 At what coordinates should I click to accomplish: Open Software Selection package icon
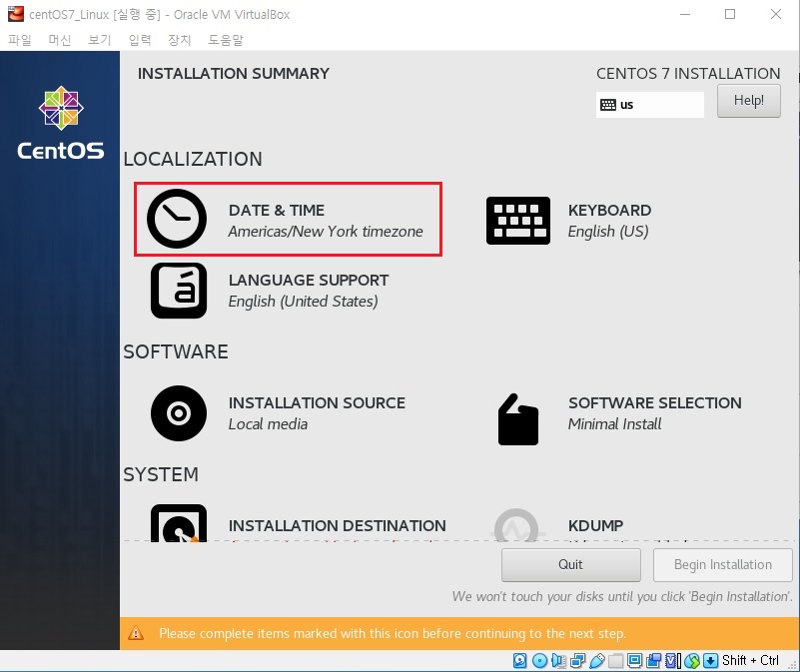518,419
